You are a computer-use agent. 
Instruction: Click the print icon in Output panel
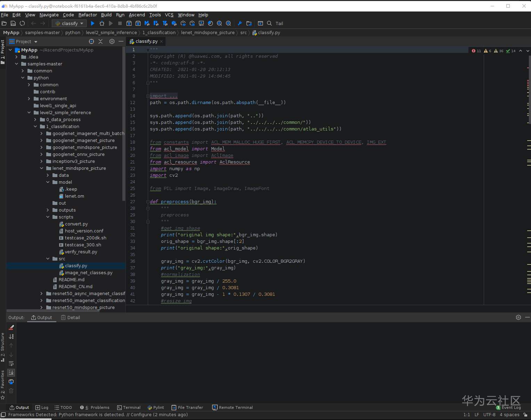11,382
